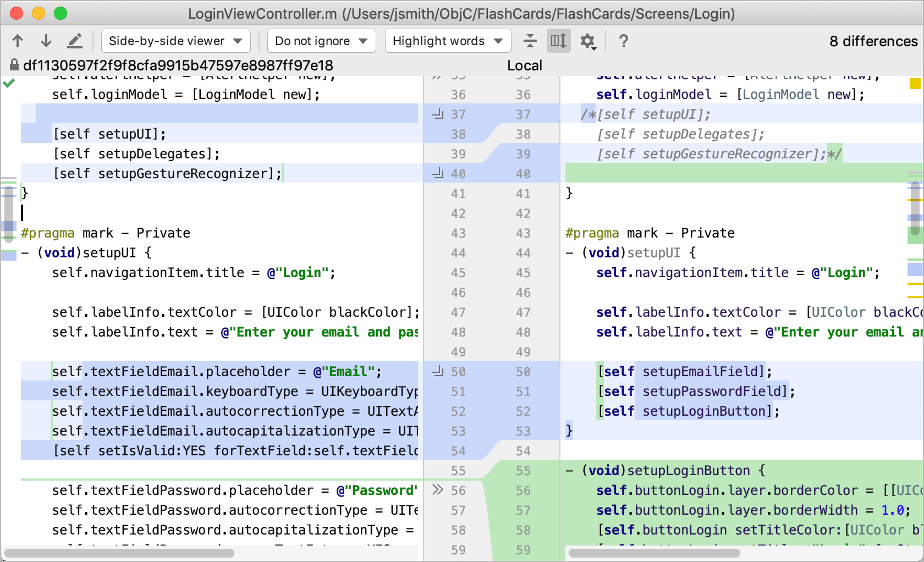This screenshot has width=924, height=562.
Task: Go to previous difference arrow
Action: click(x=18, y=41)
